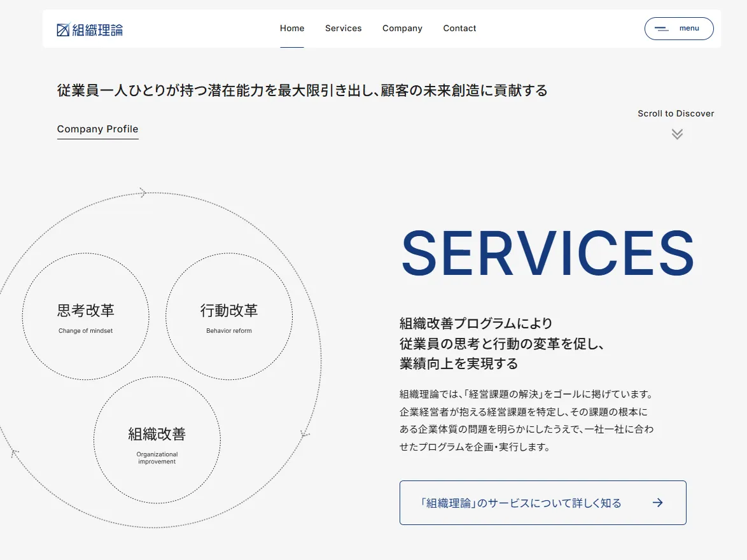Viewport: 747px width, 560px height.
Task: Click the arrowhead on lower-left of circle
Action: point(15,452)
